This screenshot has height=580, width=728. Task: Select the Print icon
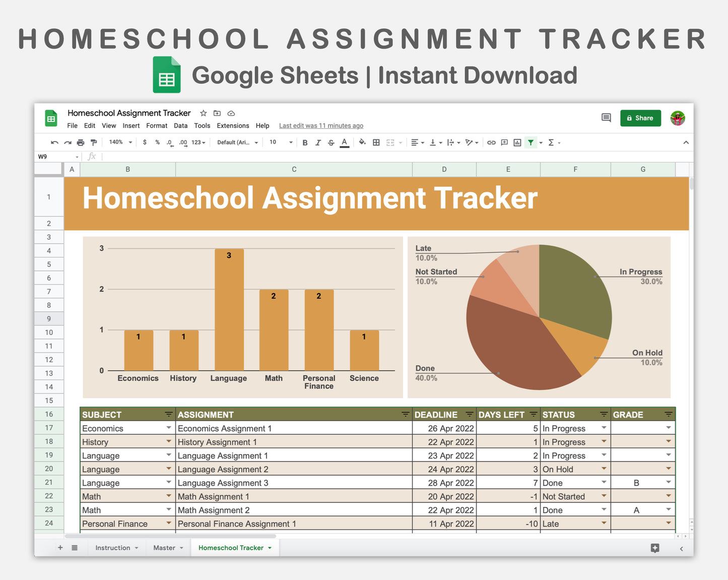81,142
